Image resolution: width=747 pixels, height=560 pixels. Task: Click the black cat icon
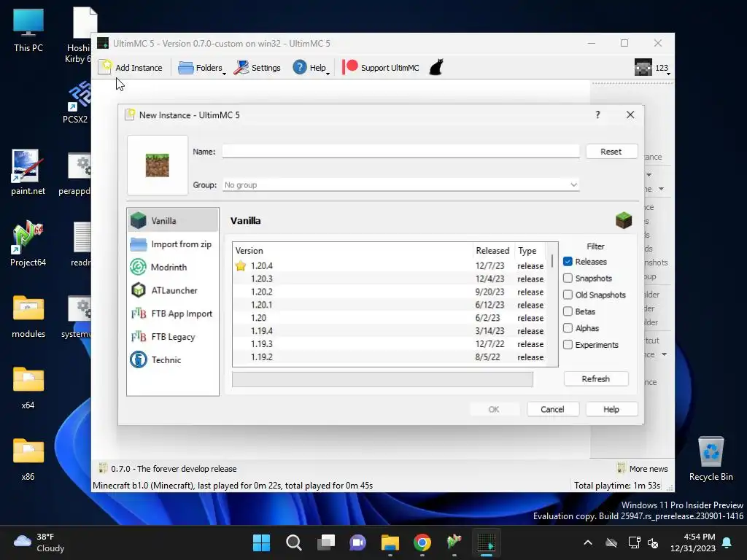[436, 67]
